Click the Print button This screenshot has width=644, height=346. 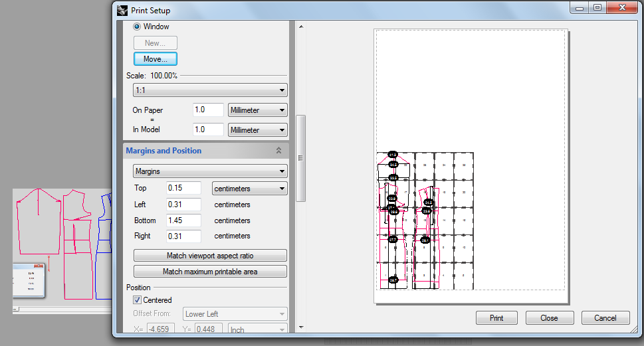(496, 318)
